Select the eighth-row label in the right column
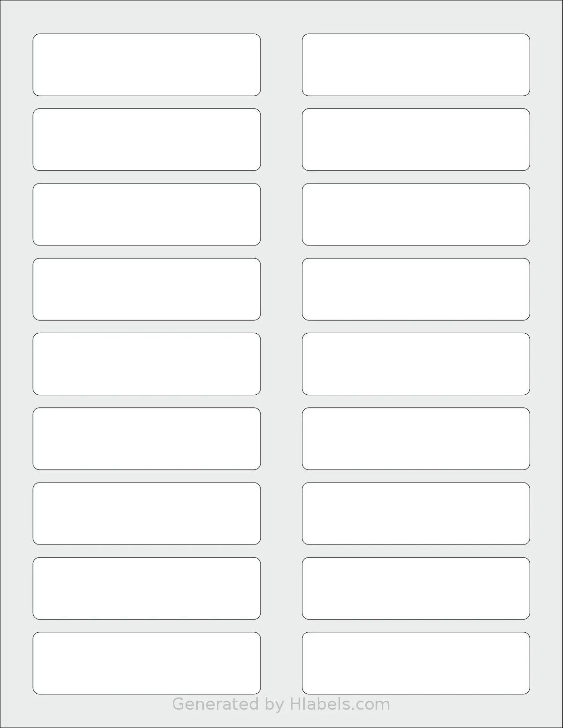This screenshot has width=563, height=728. [x=416, y=588]
